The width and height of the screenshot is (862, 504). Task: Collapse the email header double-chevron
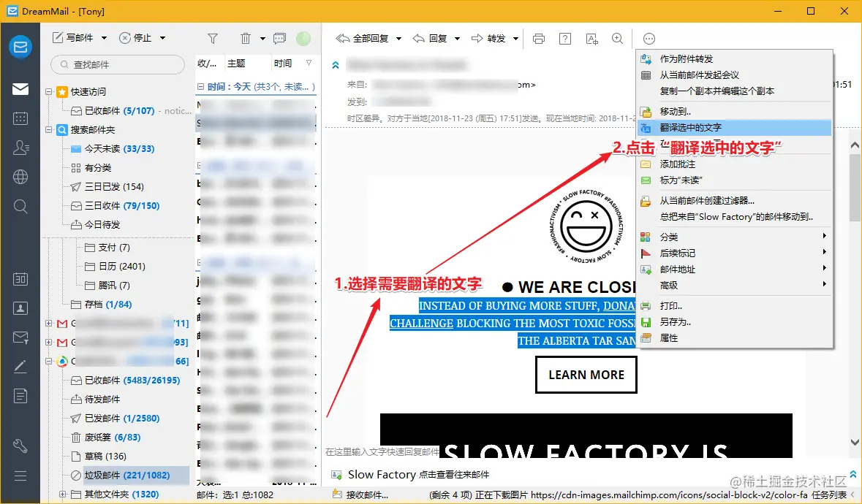click(x=336, y=65)
